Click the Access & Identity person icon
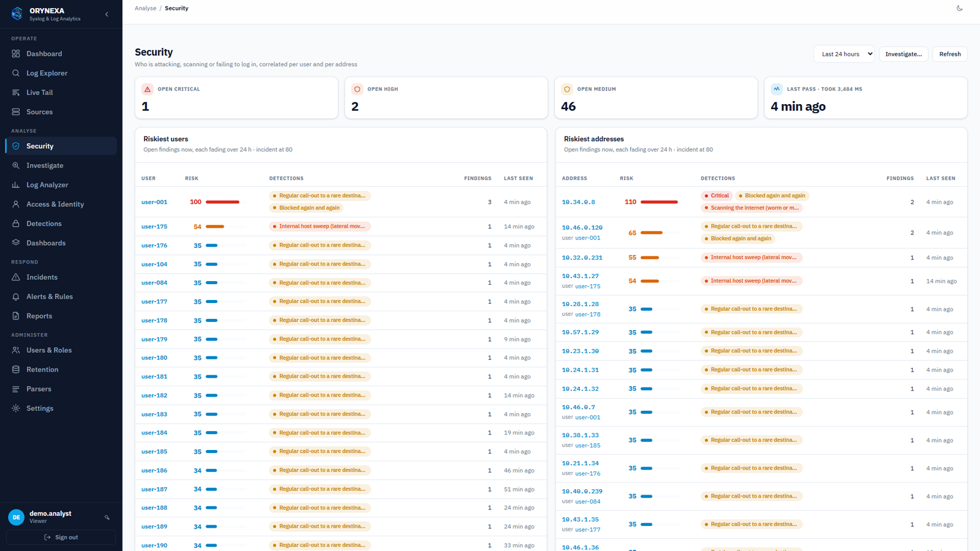 (x=16, y=204)
